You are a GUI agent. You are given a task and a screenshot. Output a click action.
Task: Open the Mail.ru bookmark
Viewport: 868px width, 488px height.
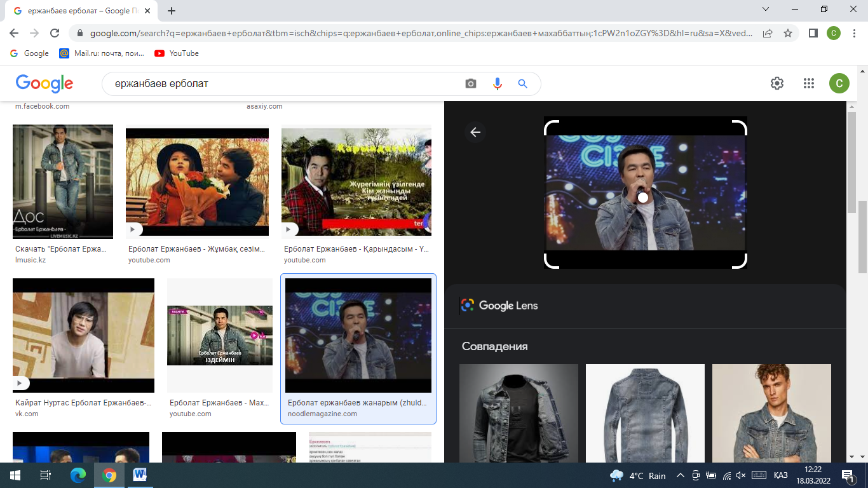pyautogui.click(x=102, y=53)
